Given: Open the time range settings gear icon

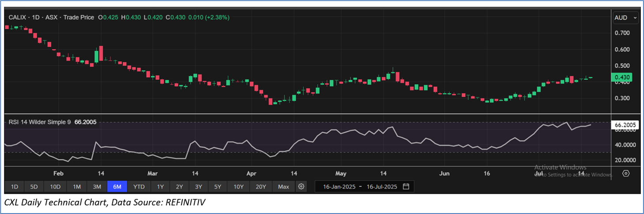Looking at the screenshot, I should 301,187.
